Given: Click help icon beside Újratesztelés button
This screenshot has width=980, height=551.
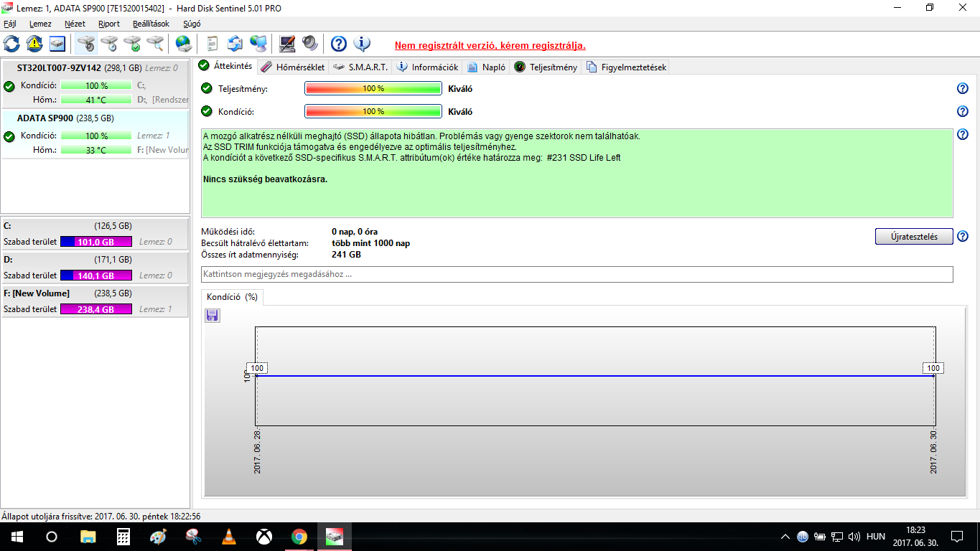Looking at the screenshot, I should [963, 236].
